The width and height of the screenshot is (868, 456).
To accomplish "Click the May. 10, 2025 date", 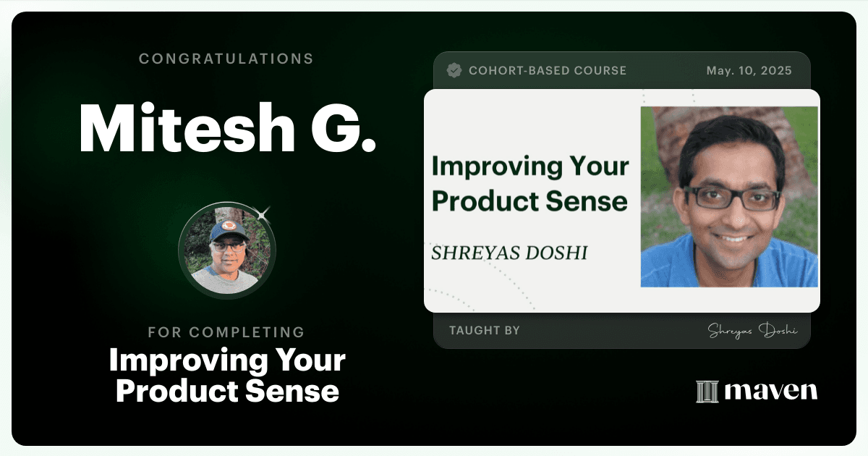I will click(x=749, y=71).
